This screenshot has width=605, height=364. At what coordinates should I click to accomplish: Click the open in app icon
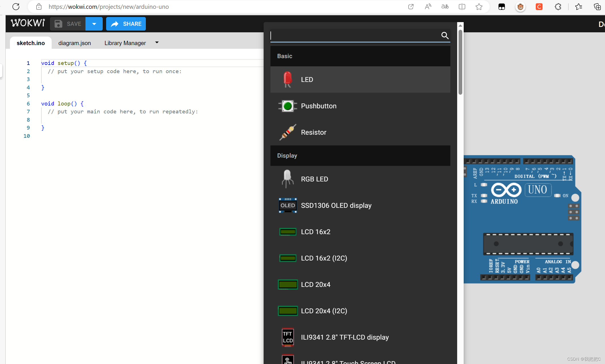coord(411,7)
